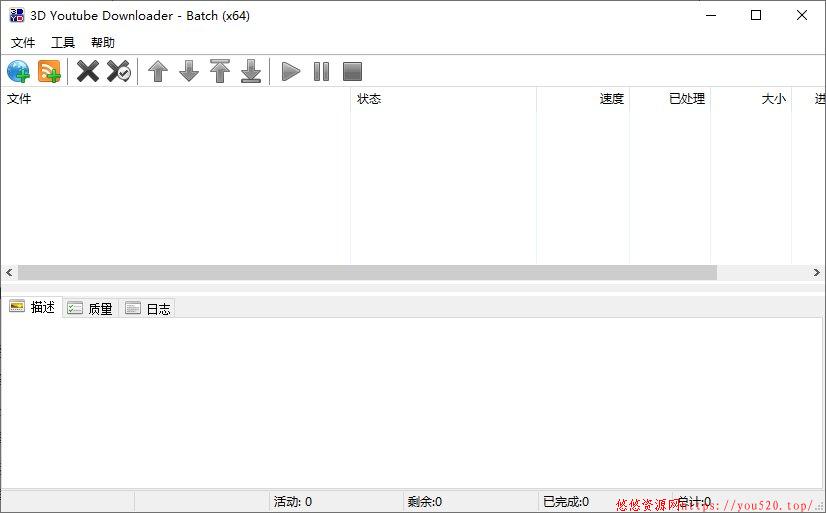Sort by the 大小 column header
Image resolution: width=826 pixels, height=513 pixels.
click(751, 98)
